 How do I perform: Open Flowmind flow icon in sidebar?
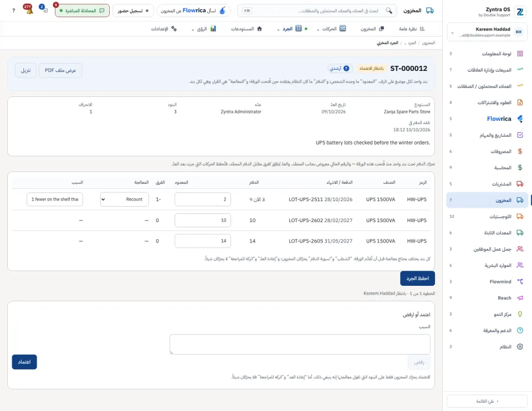coord(520,281)
